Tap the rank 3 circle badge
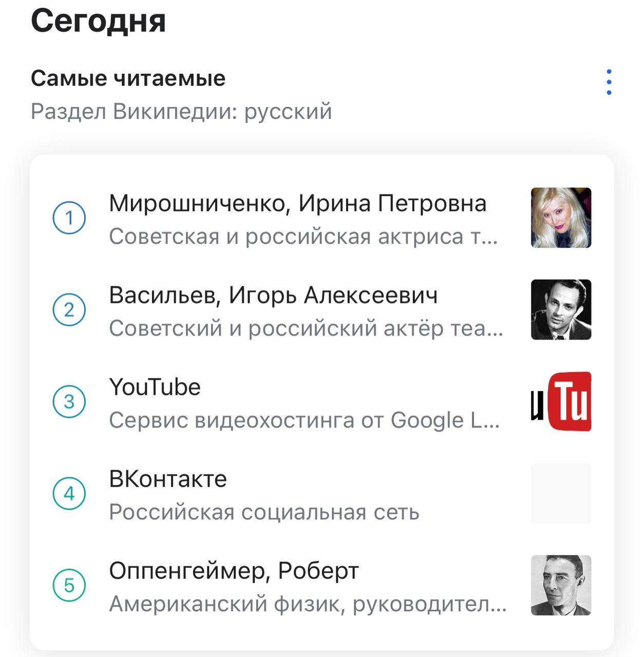The image size is (644, 657). pyautogui.click(x=69, y=401)
